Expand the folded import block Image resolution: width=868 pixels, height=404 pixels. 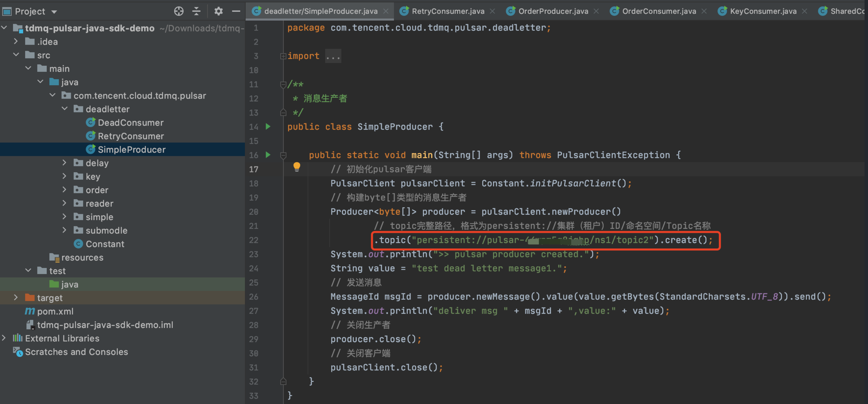coord(283,56)
